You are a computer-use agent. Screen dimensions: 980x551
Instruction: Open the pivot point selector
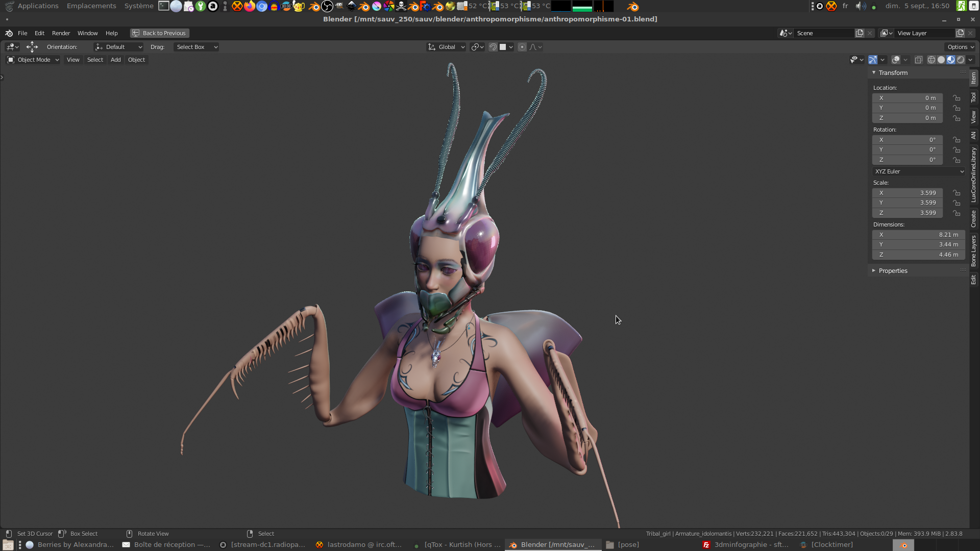[478, 47]
